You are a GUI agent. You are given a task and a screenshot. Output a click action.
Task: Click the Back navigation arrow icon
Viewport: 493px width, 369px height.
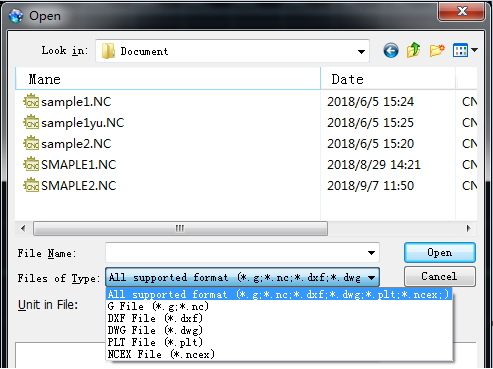click(391, 51)
